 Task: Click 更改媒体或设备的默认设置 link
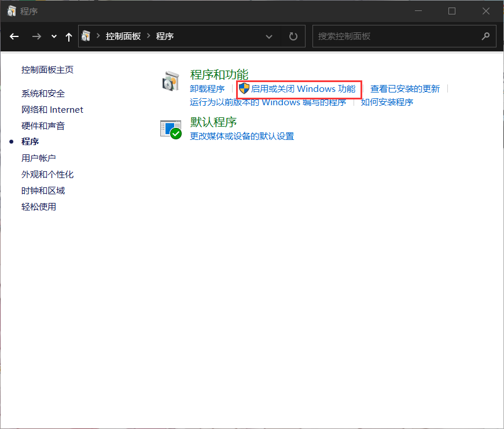tap(242, 136)
